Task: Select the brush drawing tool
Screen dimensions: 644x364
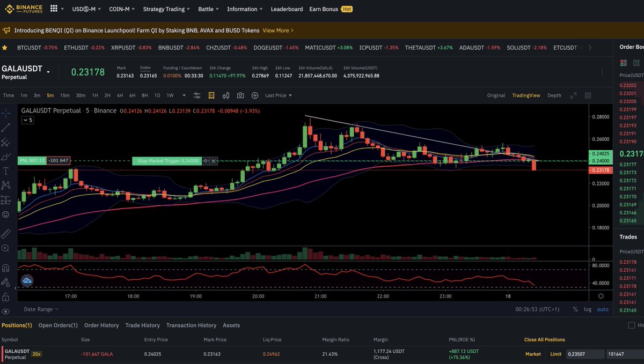Action: [x=6, y=157]
